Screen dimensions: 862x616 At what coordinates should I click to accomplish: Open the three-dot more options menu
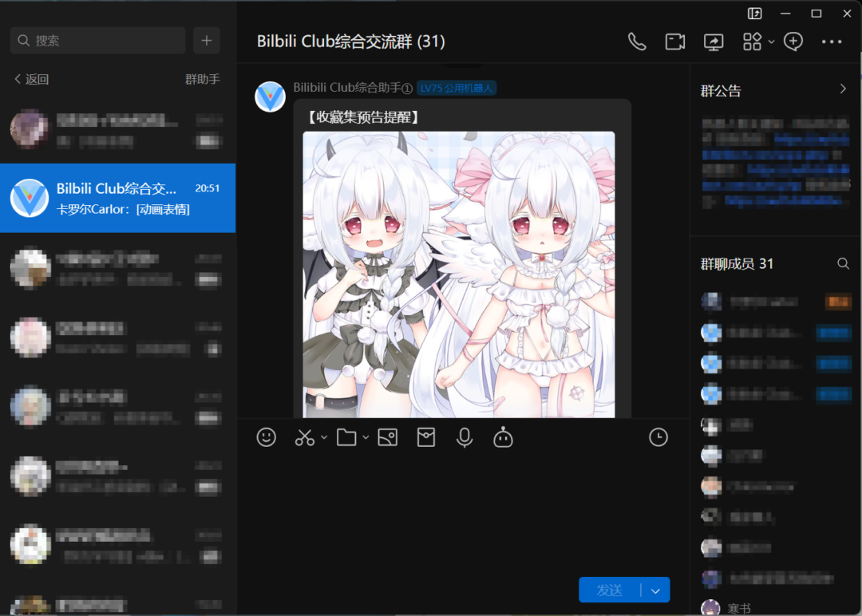click(x=831, y=41)
